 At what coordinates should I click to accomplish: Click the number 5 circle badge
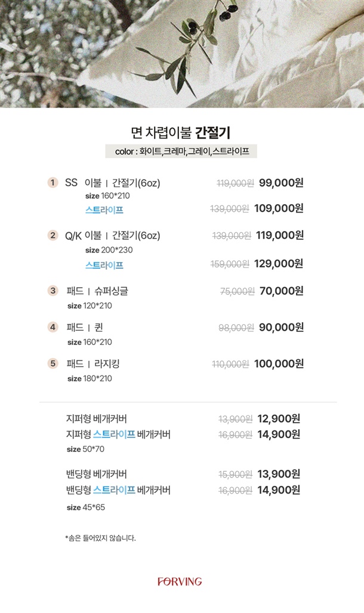pos(53,363)
